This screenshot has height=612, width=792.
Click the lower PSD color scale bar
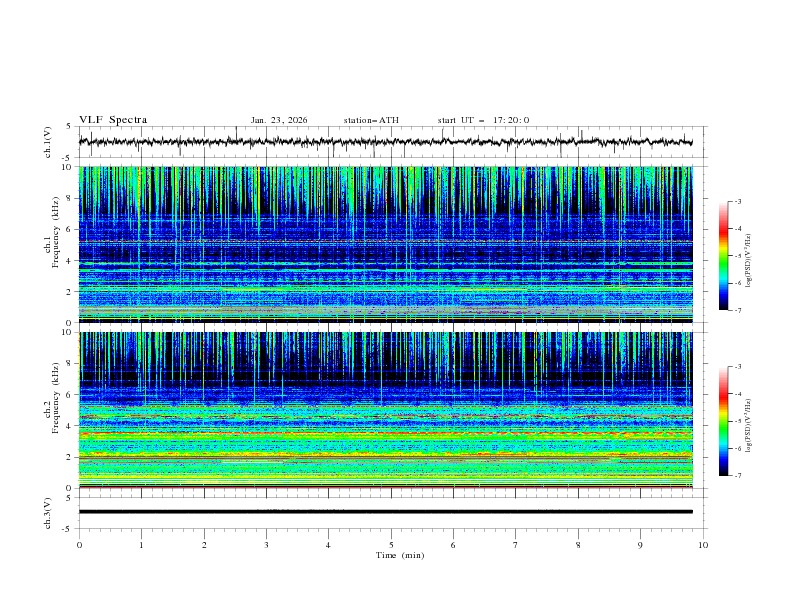[x=723, y=421]
